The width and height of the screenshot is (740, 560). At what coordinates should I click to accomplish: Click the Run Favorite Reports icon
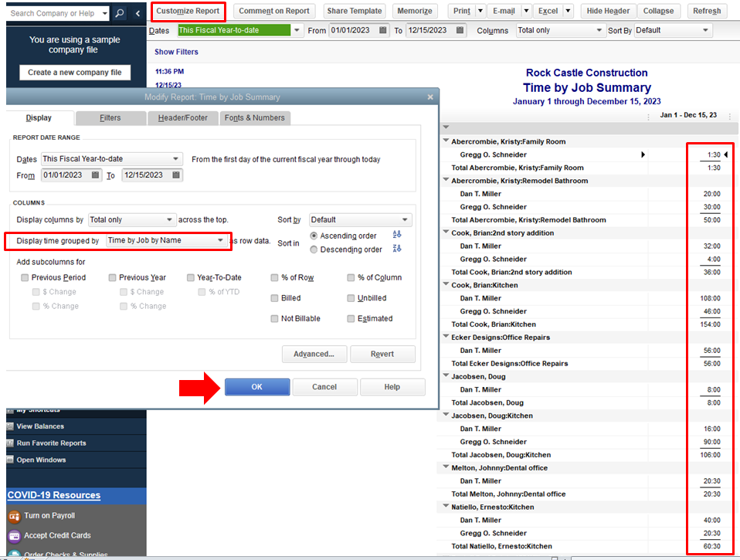tap(10, 443)
